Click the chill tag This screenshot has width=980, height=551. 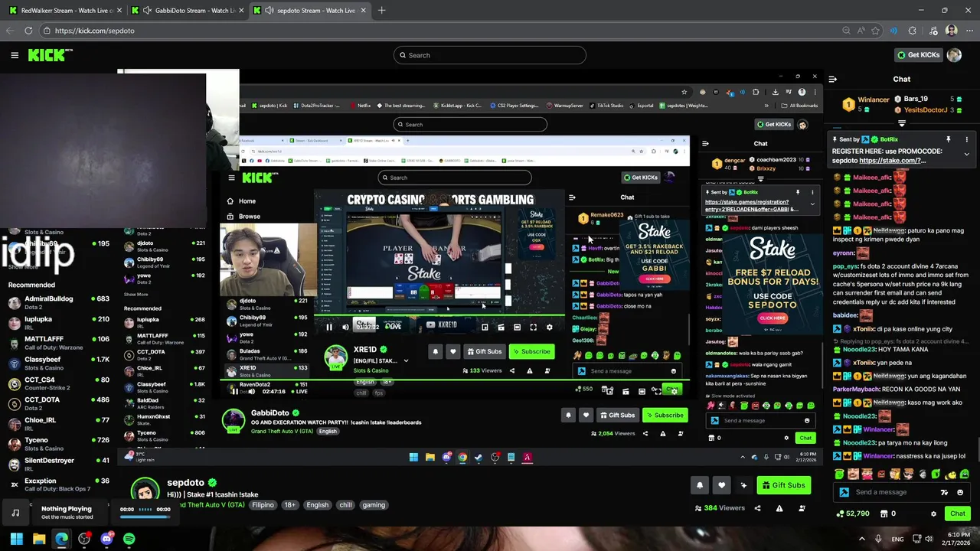[x=345, y=505]
